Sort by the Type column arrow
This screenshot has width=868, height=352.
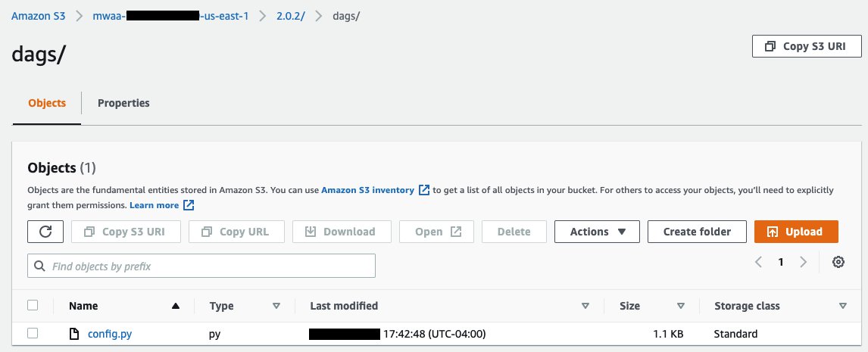point(276,306)
